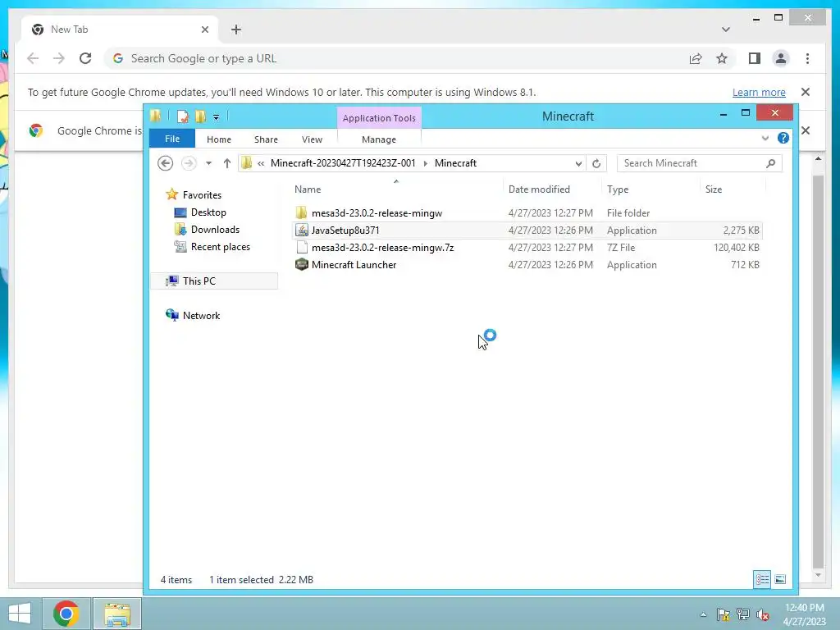Viewport: 840px width, 630px height.
Task: Click the Learn more link in Chrome
Action: [759, 92]
